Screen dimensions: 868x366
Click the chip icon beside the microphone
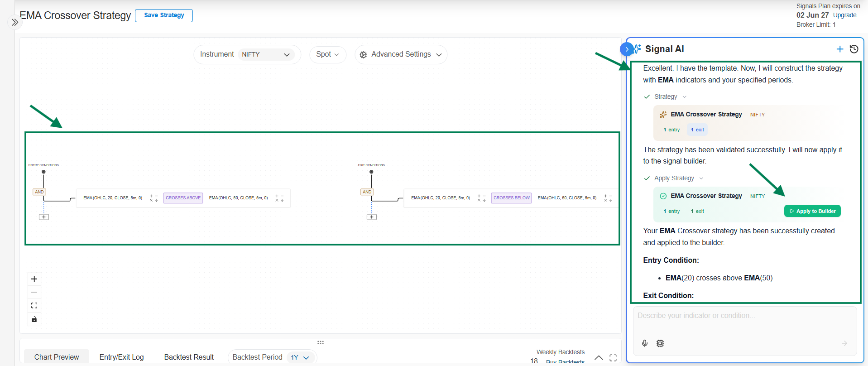(660, 343)
